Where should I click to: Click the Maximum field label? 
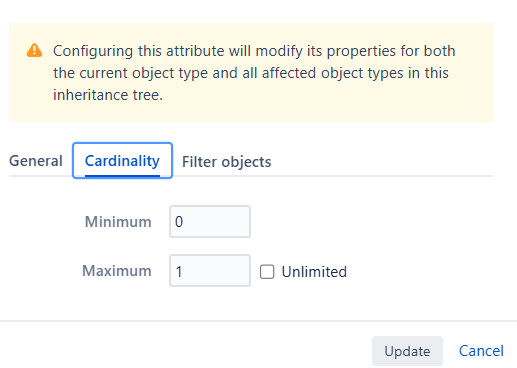point(117,271)
